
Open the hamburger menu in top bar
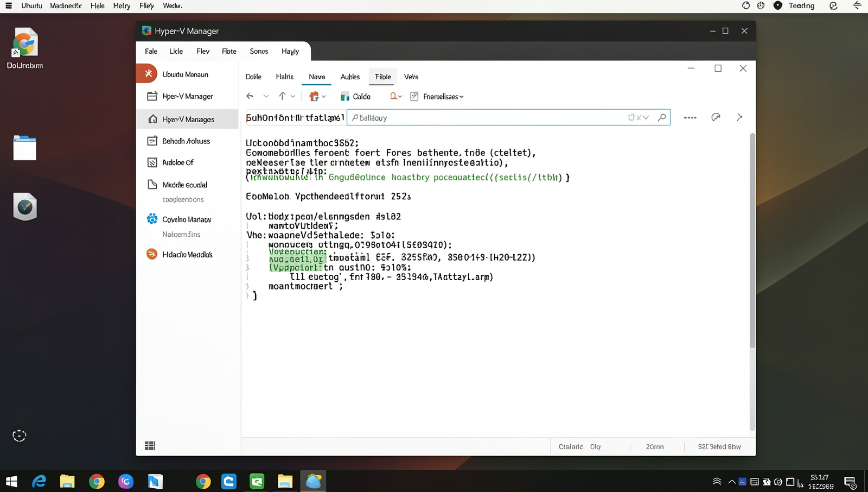8,5
